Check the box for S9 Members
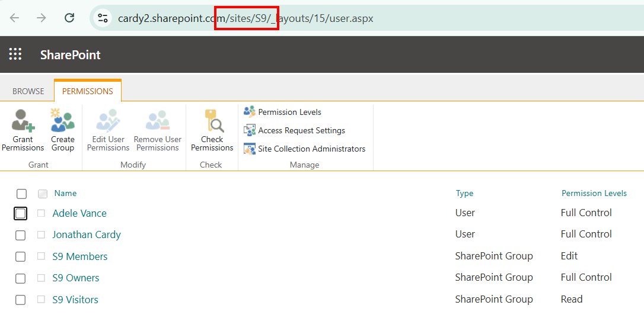Screen dimensions: 644x318 click(x=20, y=257)
